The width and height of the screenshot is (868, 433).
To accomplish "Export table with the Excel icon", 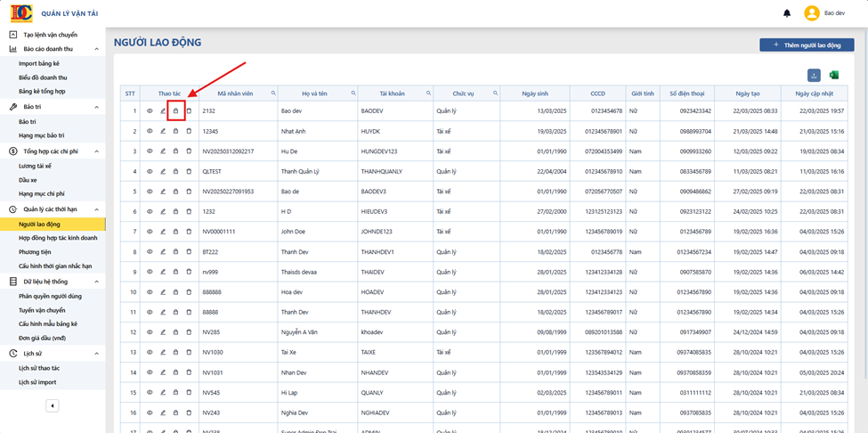I will (833, 76).
